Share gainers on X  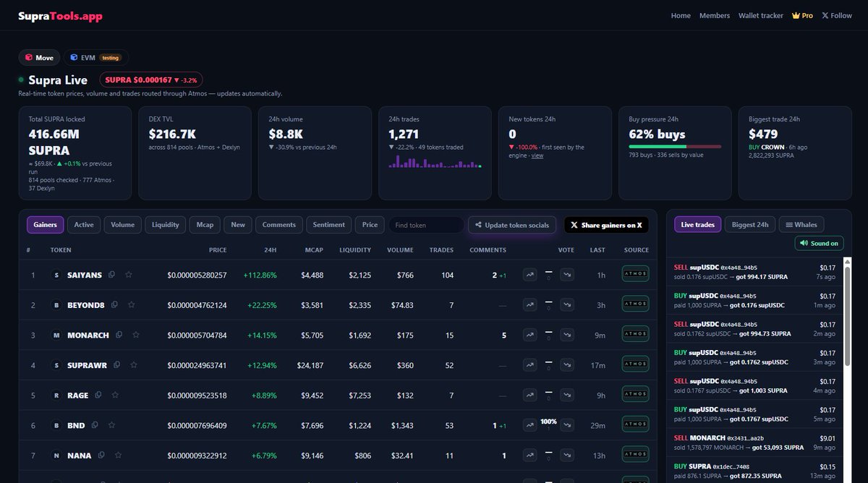point(606,225)
